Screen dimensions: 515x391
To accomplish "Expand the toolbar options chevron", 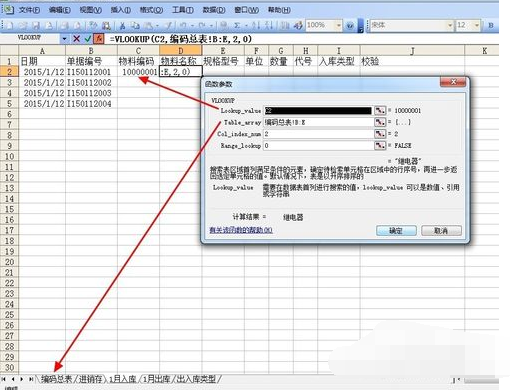I will point(360,26).
